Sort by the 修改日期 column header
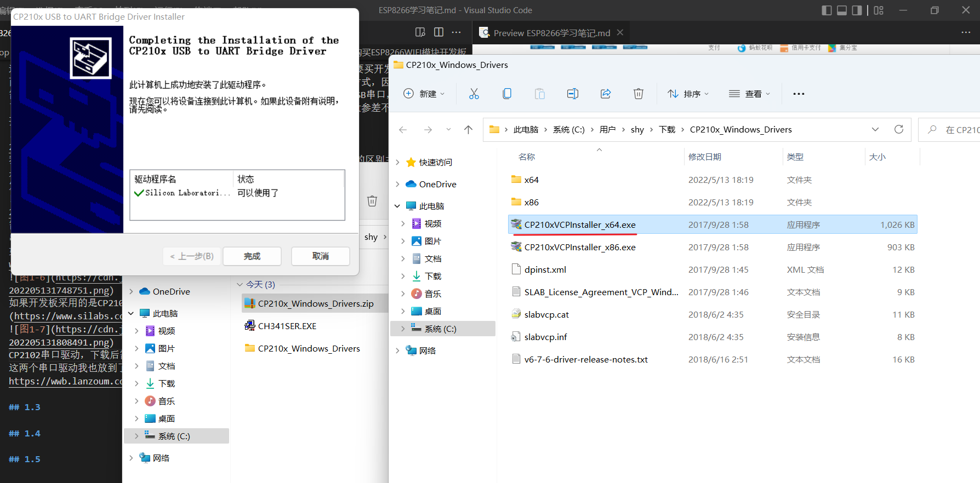The image size is (980, 483). coord(705,157)
